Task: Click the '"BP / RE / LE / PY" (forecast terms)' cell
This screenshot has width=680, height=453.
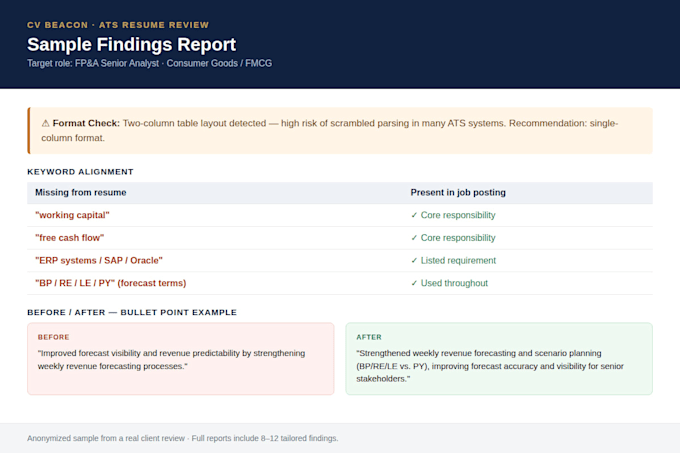Action: pyautogui.click(x=111, y=283)
